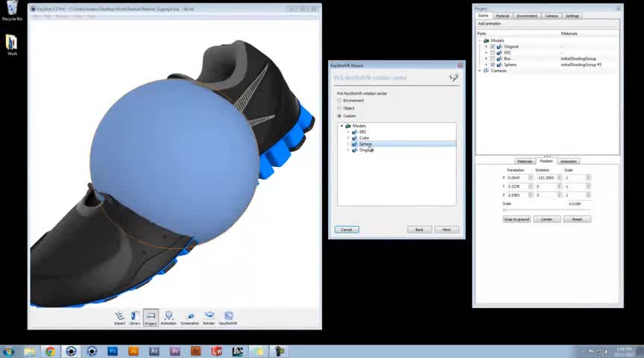Open Premiere Pro from the taskbar

click(x=175, y=351)
